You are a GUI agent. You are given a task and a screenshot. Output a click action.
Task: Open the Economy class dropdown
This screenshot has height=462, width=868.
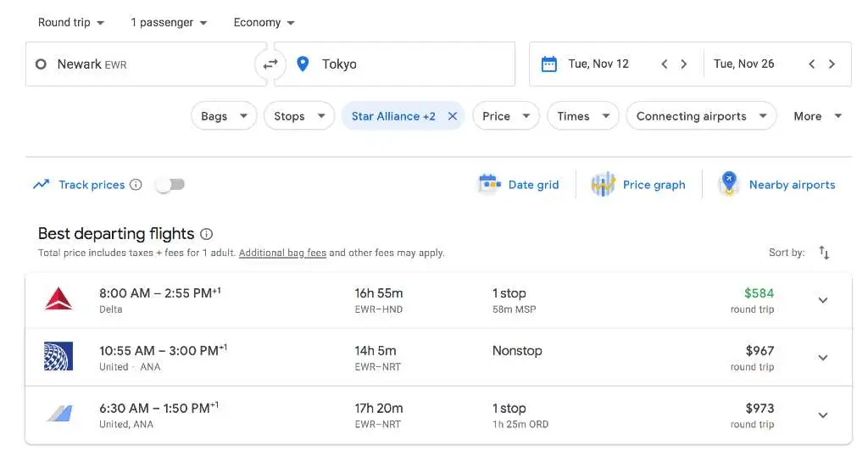pos(264,23)
